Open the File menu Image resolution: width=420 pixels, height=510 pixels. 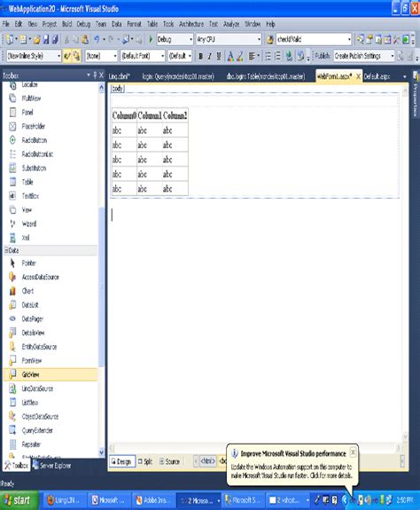[x=6, y=24]
